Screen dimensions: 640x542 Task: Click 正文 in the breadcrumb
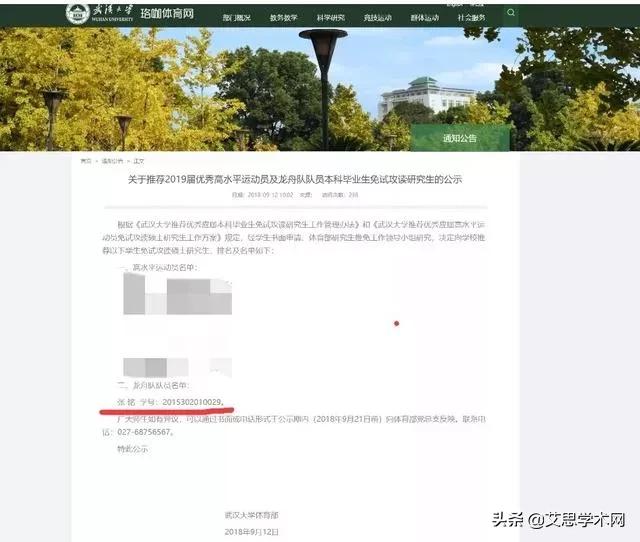[139, 161]
